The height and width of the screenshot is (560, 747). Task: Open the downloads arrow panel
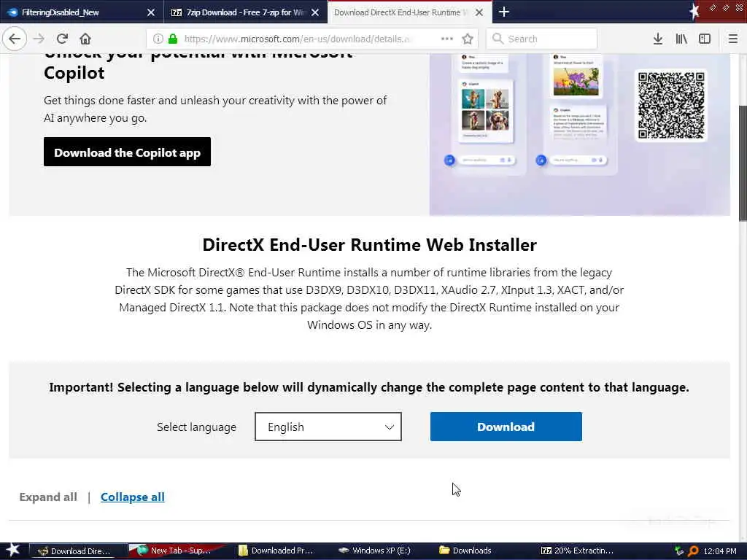[x=658, y=39]
